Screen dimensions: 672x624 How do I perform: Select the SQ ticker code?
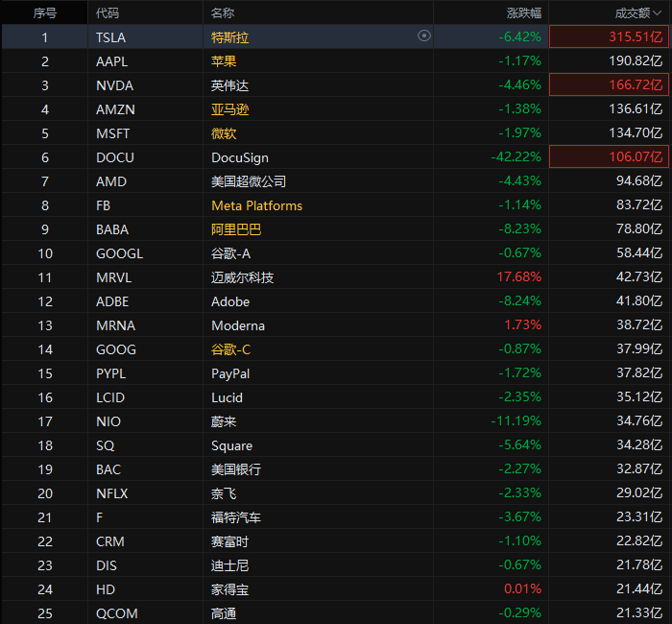pos(105,445)
